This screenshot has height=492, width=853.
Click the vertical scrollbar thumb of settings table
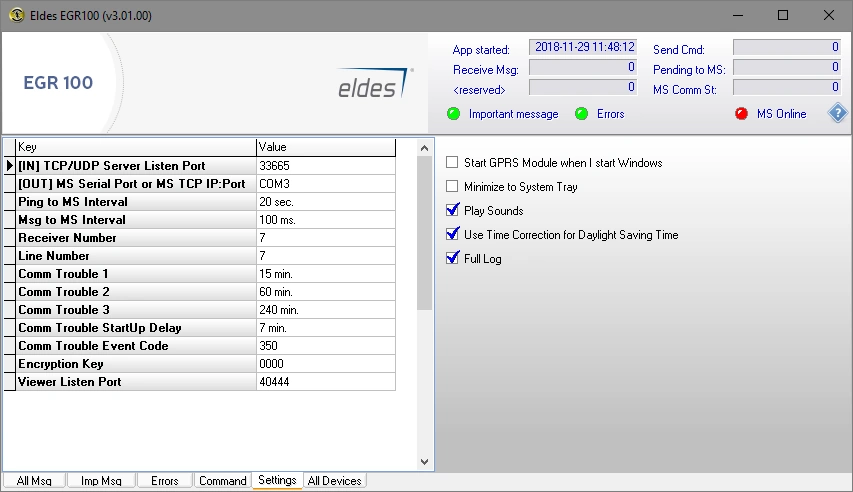424,233
